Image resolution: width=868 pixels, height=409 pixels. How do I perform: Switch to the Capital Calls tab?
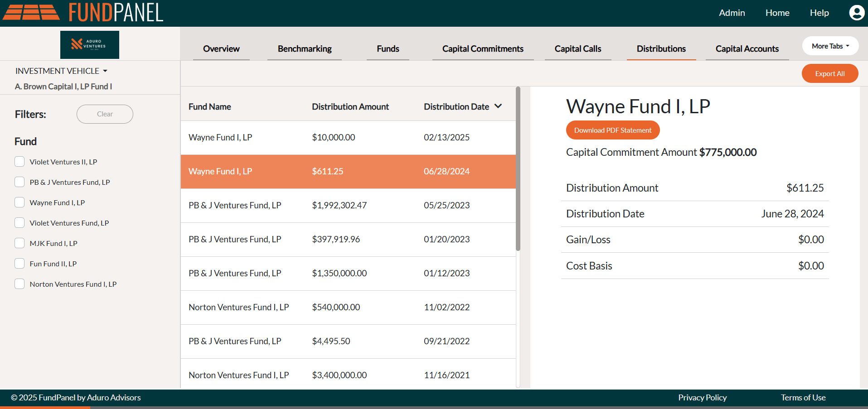pyautogui.click(x=578, y=48)
